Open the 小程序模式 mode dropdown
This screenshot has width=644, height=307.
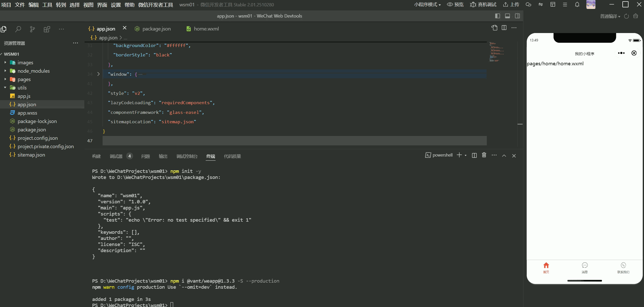427,5
